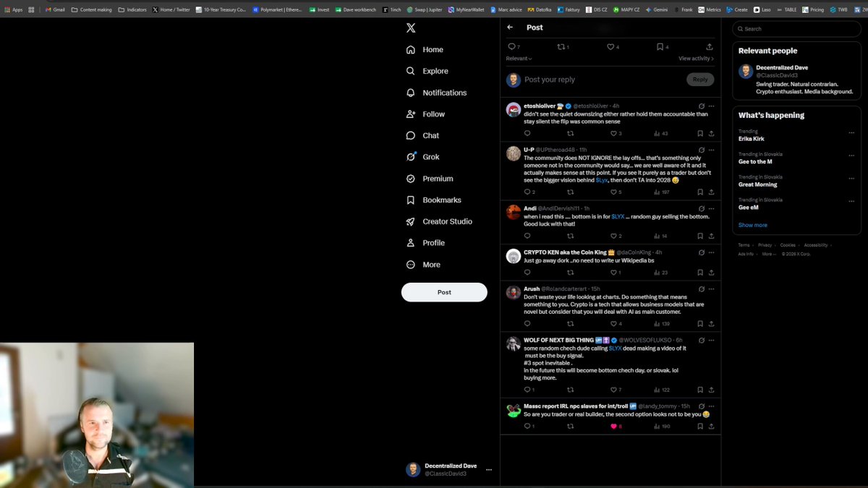Repost the U-P reply
Image resolution: width=868 pixels, height=488 pixels.
[x=570, y=192]
